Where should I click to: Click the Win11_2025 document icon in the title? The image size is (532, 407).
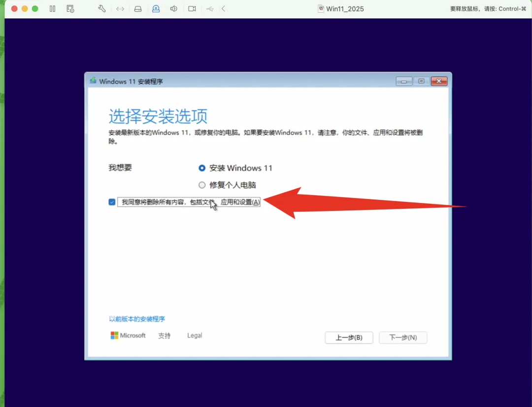tap(321, 9)
